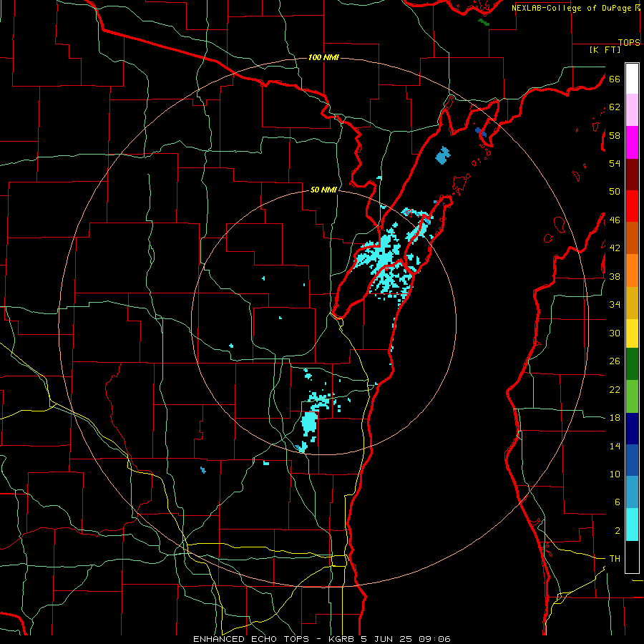Click the medium blue 18 kft swatch
The width and height of the screenshot is (644, 644).
pos(632,460)
